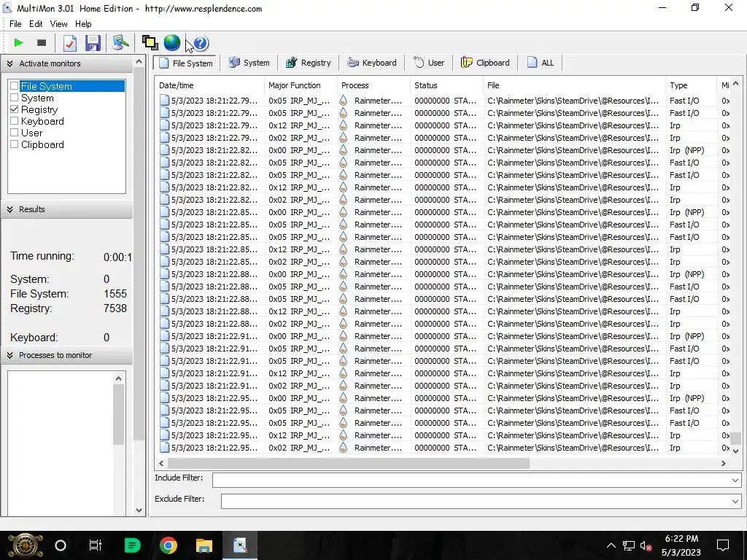The image size is (747, 560).
Task: Collapse the Results section
Action: tap(10, 209)
